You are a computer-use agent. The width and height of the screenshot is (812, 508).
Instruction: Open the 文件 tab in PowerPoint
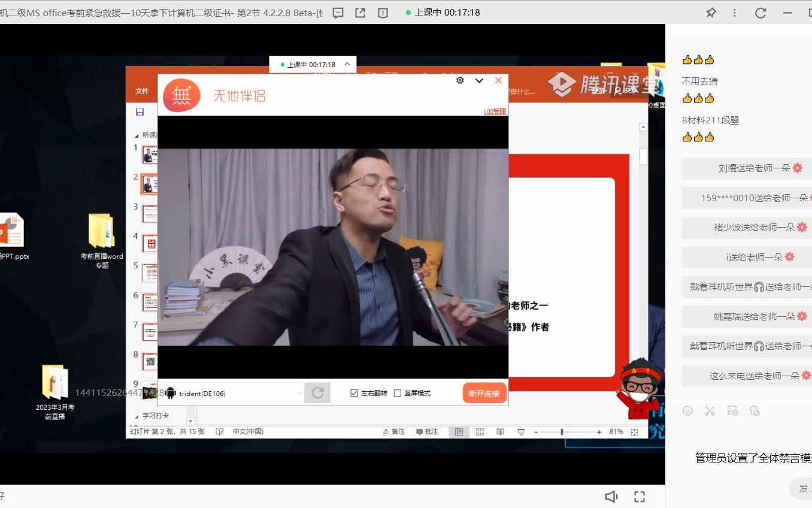142,91
